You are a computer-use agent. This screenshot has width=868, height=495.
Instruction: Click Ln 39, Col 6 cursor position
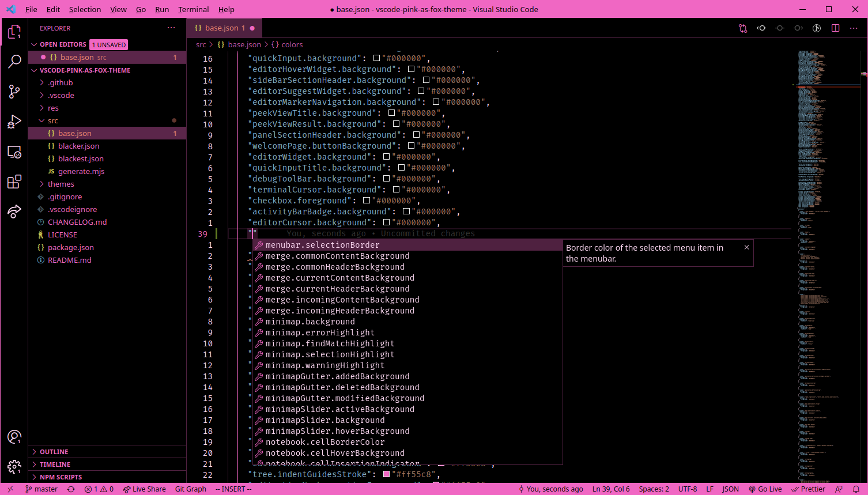pos(611,489)
